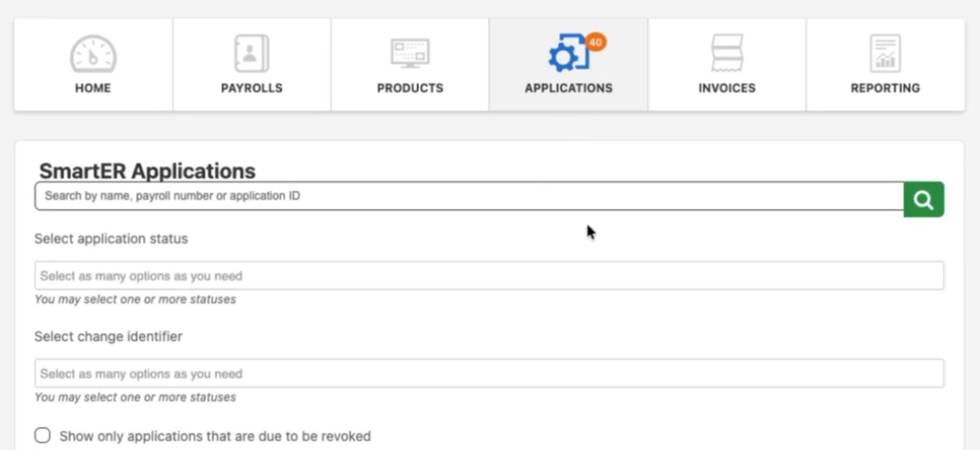This screenshot has height=450, width=980.
Task: Select the Payrolls address book icon
Action: coord(250,54)
